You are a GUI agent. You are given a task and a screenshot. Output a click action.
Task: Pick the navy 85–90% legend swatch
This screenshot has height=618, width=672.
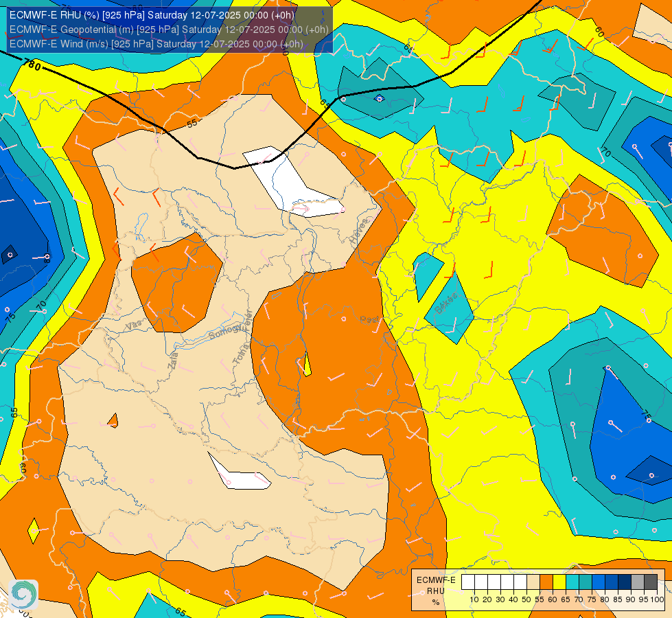pyautogui.click(x=625, y=582)
